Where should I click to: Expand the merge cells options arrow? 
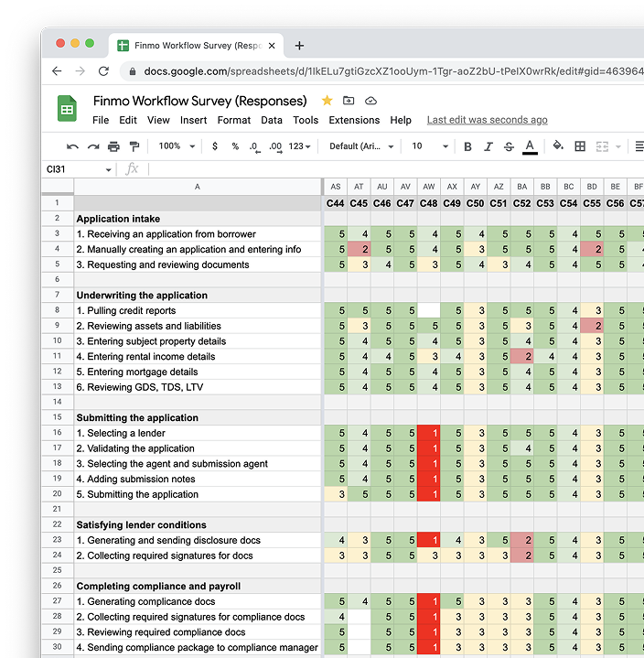click(618, 146)
